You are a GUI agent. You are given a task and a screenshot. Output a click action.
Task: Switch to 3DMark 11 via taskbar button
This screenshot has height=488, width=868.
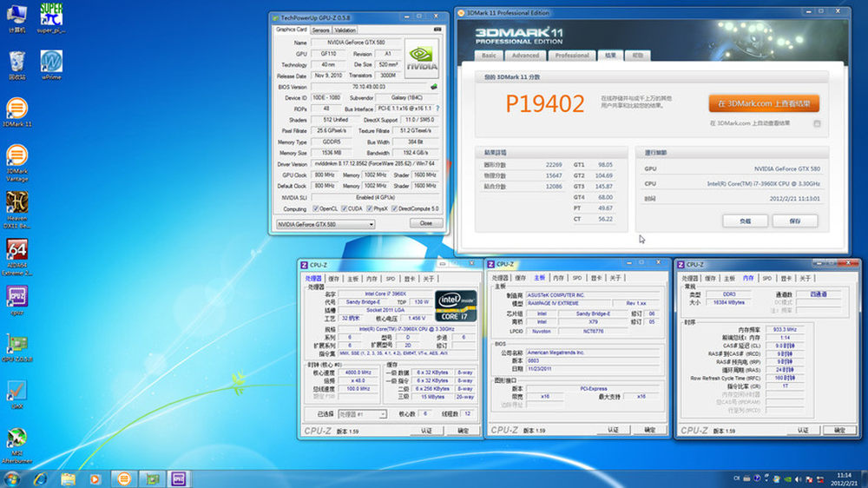coord(124,479)
